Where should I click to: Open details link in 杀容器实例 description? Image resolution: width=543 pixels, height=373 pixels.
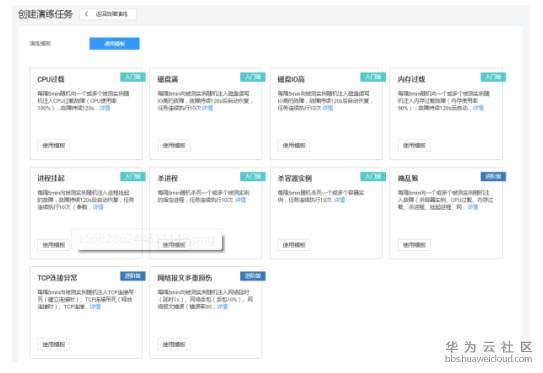coord(339,200)
